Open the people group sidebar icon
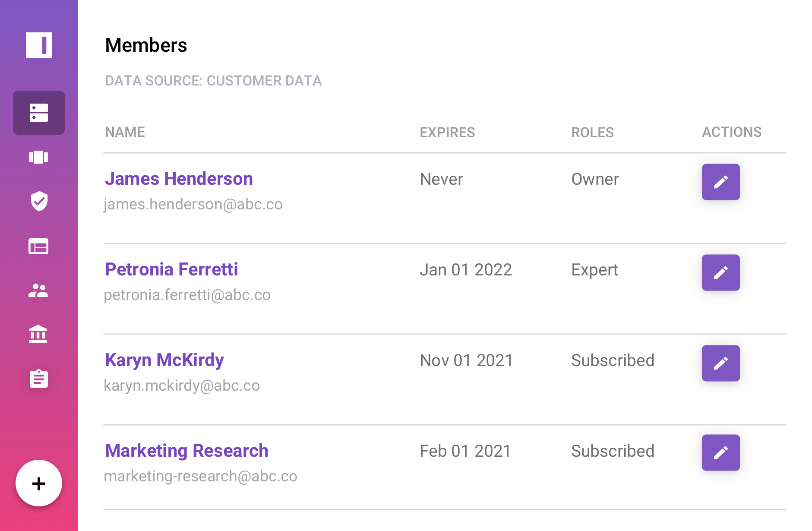812x531 pixels. (38, 291)
